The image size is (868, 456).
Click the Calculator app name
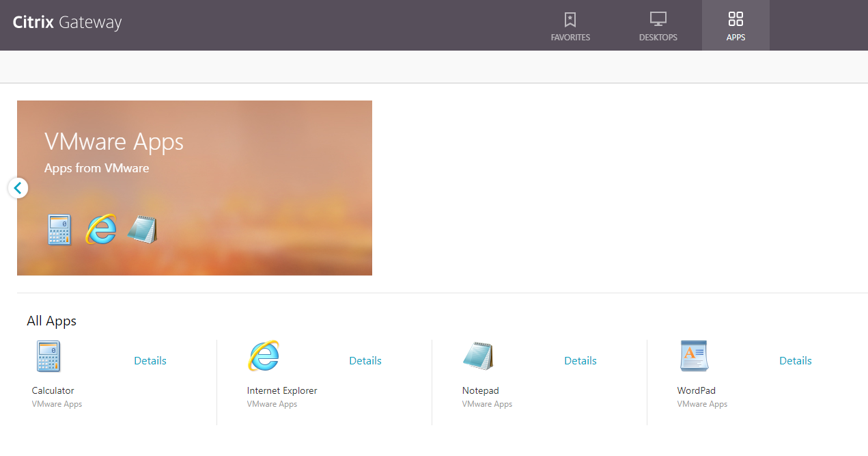(53, 391)
